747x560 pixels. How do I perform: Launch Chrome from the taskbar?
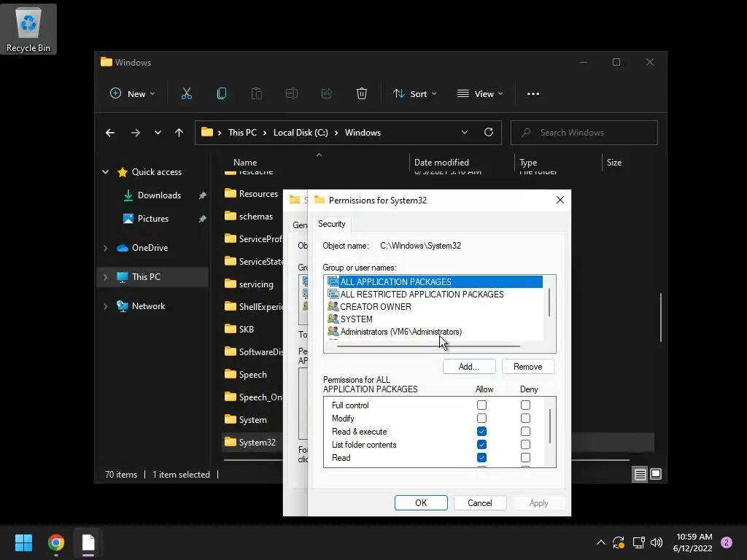click(x=56, y=542)
